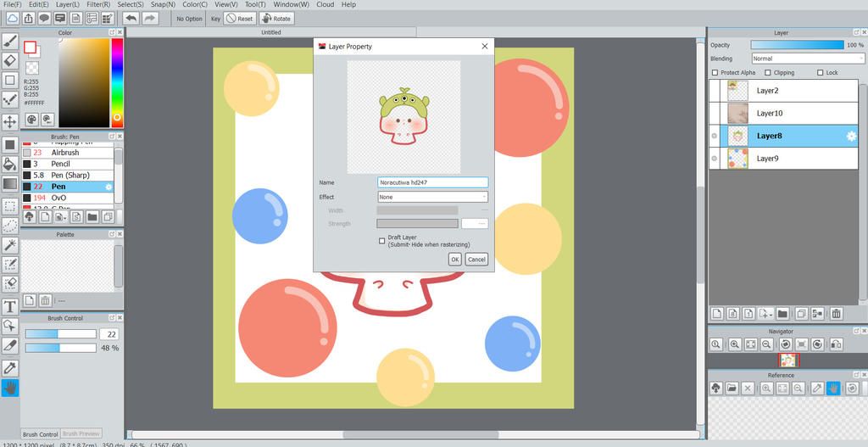Select the Hand tool in left toolbar

pos(10,388)
